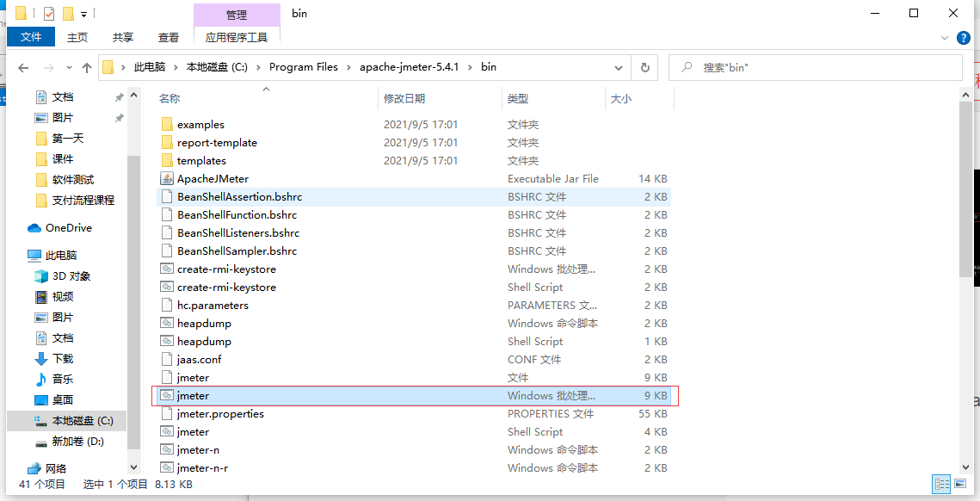
Task: Switch to details view layout
Action: click(941, 484)
